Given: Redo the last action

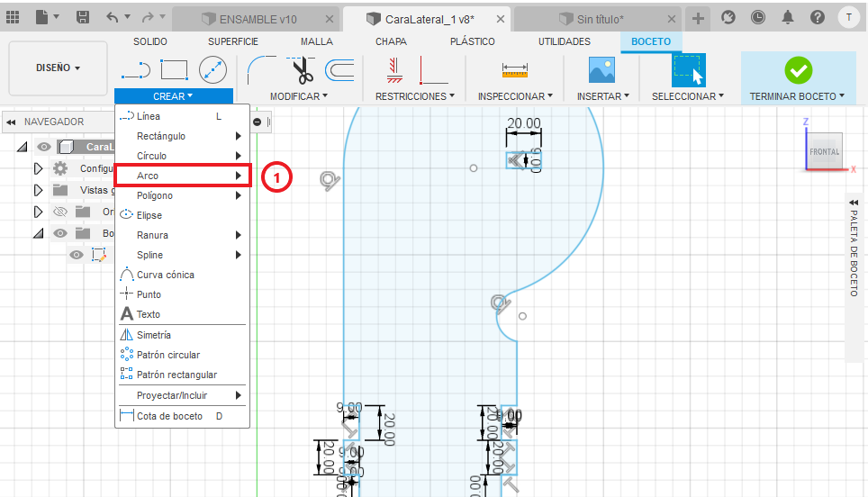Looking at the screenshot, I should pyautogui.click(x=148, y=17).
